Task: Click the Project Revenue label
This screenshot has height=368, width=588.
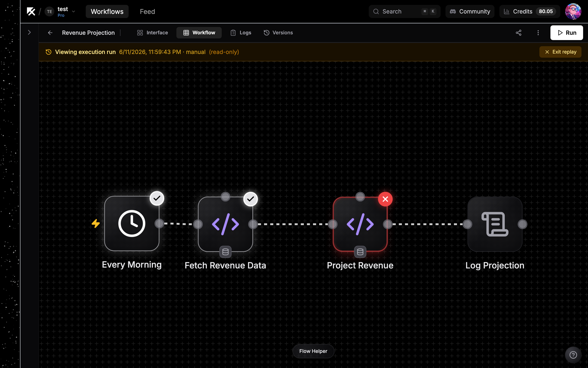Action: (x=360, y=265)
